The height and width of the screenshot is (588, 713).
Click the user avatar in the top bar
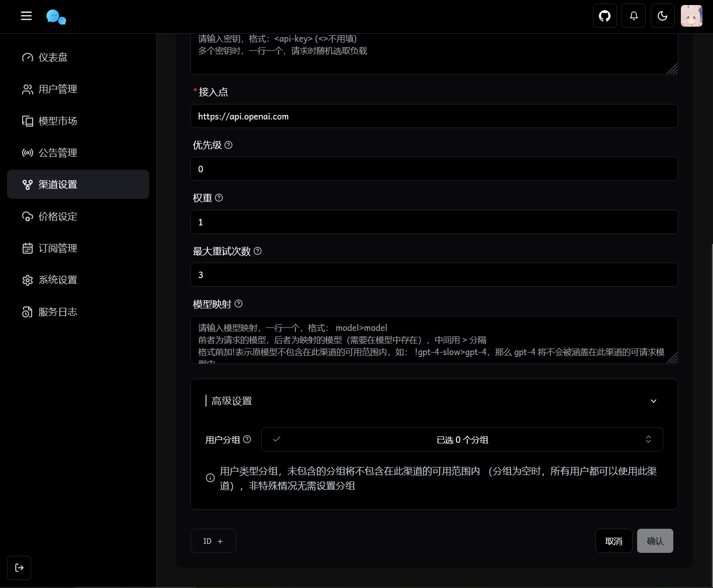(691, 16)
